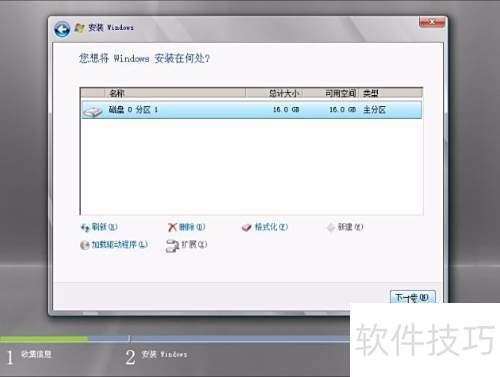500x377 pixels.
Task: Click the load driver disc icon
Action: (85, 245)
